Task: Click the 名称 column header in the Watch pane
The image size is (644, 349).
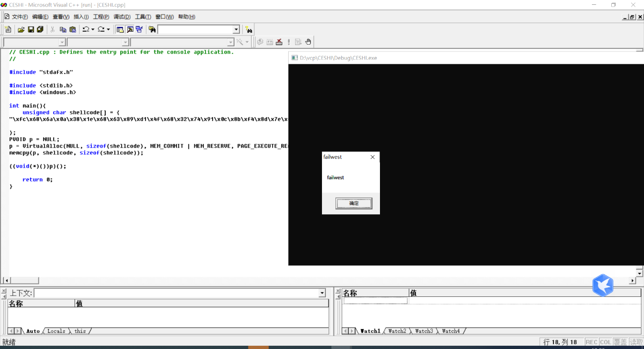Action: coord(376,293)
